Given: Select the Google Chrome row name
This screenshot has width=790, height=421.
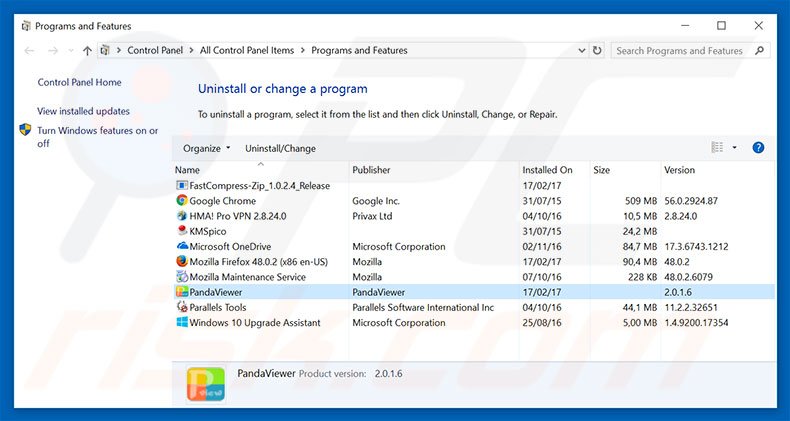Looking at the screenshot, I should [223, 200].
